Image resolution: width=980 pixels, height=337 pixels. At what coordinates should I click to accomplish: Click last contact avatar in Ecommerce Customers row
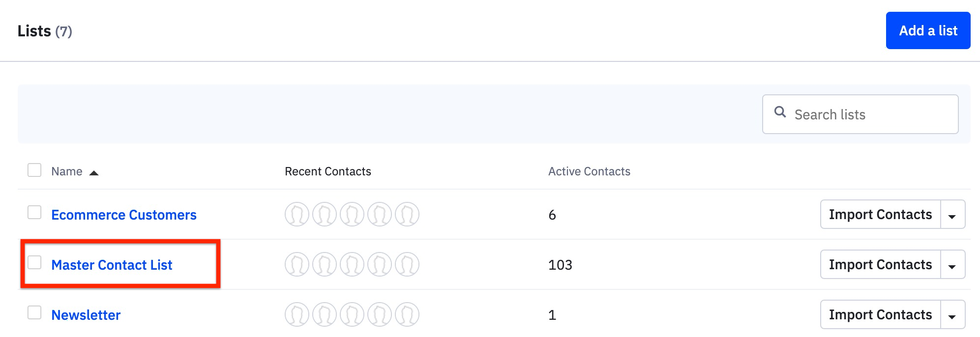pyautogui.click(x=407, y=215)
